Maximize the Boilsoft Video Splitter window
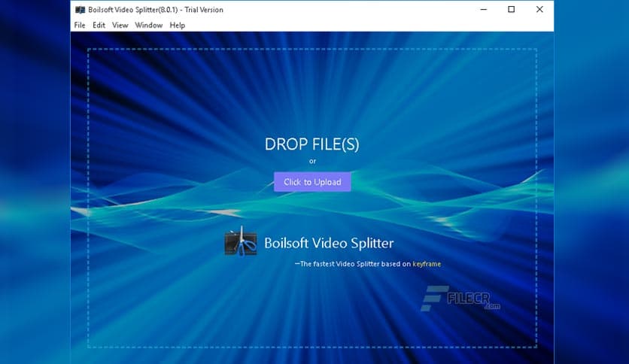This screenshot has width=629, height=364. point(511,9)
